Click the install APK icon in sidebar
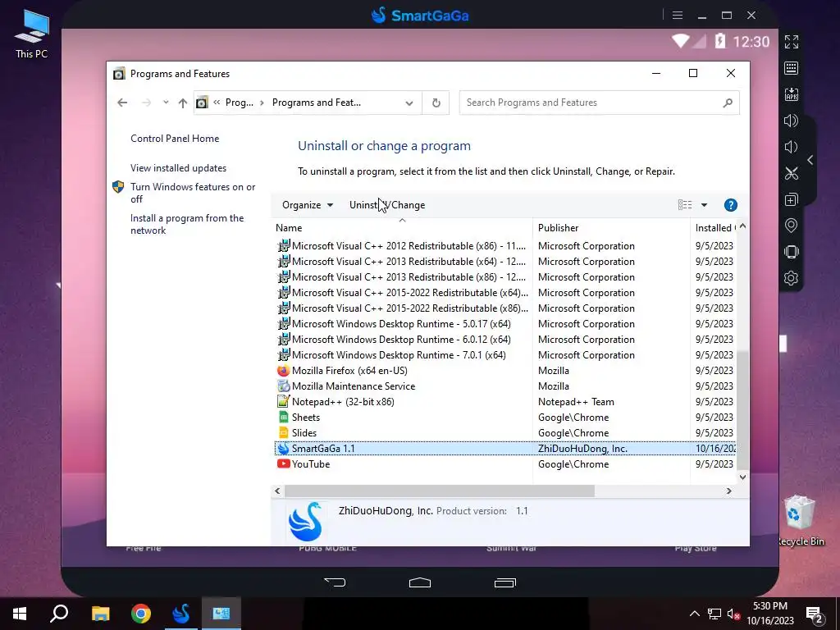 point(792,94)
